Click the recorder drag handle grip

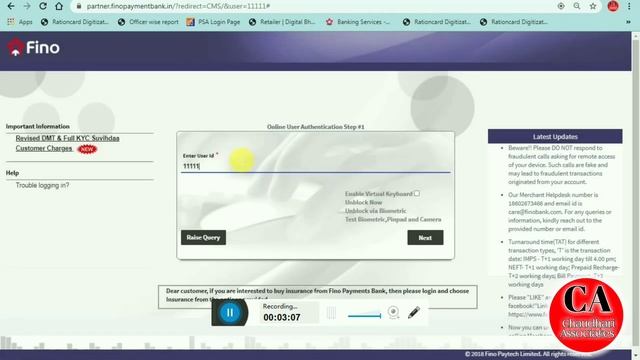[x=331, y=313]
